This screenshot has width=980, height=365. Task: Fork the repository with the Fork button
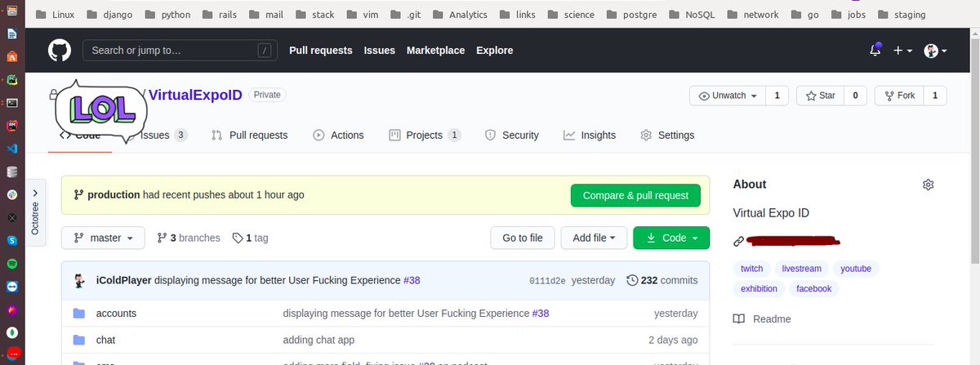point(898,96)
